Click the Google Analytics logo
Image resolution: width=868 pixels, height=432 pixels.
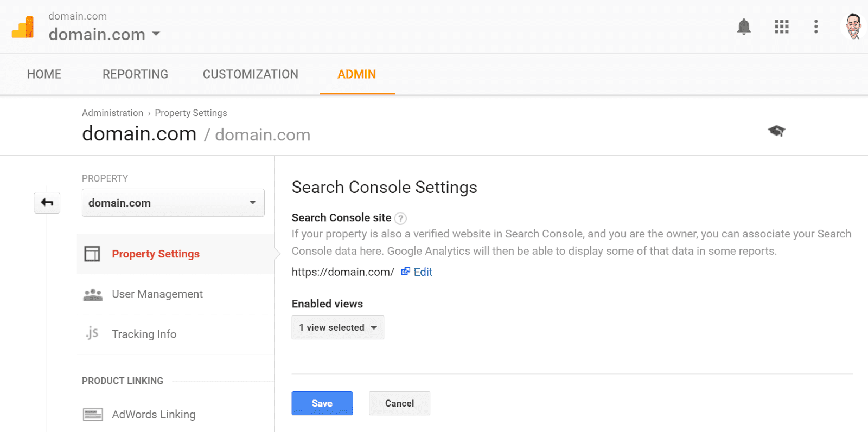(23, 27)
